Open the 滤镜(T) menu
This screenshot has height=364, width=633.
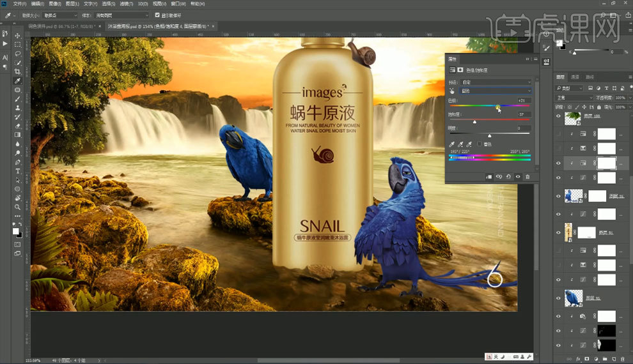(x=127, y=4)
